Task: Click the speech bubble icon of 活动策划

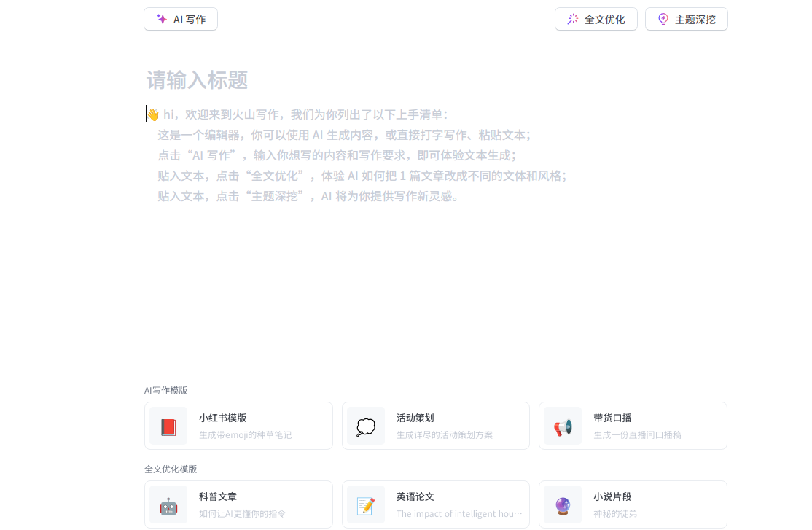Action: (x=365, y=426)
